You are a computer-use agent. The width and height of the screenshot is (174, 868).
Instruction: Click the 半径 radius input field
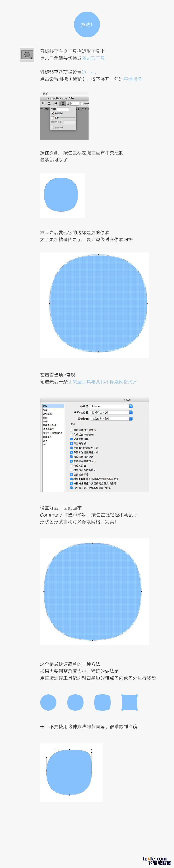(63, 109)
